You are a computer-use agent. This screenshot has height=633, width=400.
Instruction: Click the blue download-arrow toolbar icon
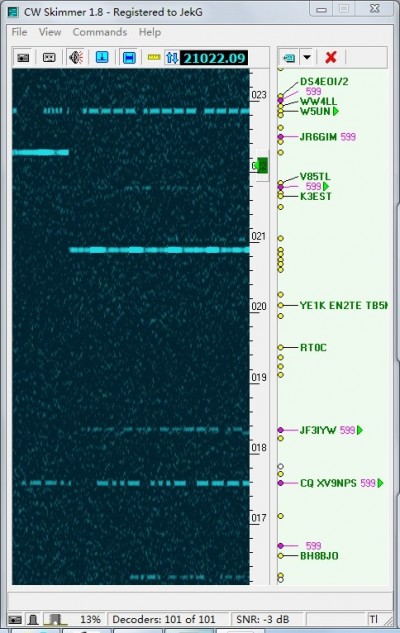pos(102,57)
